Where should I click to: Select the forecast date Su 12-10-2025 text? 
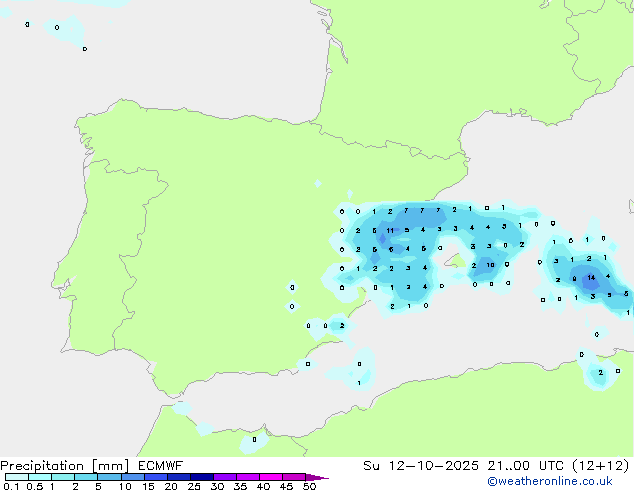421,465
